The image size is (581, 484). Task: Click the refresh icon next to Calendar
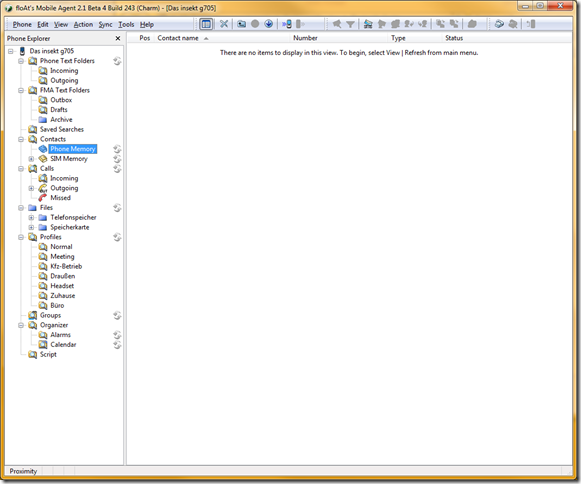click(117, 345)
